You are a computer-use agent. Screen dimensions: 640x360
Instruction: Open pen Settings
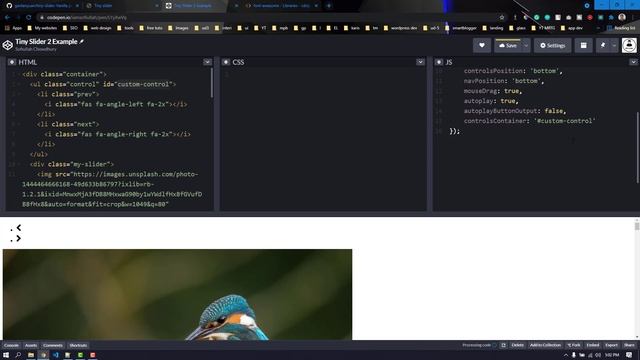553,45
